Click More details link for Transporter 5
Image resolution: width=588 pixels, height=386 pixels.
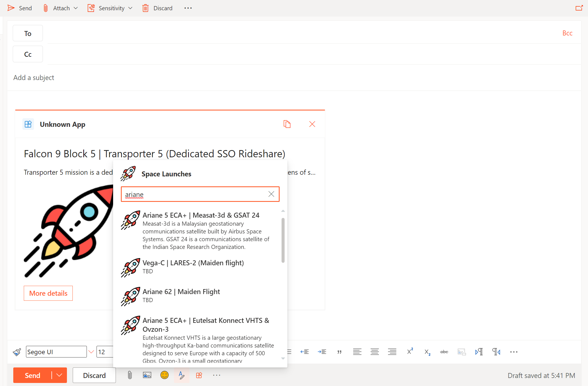tap(49, 293)
